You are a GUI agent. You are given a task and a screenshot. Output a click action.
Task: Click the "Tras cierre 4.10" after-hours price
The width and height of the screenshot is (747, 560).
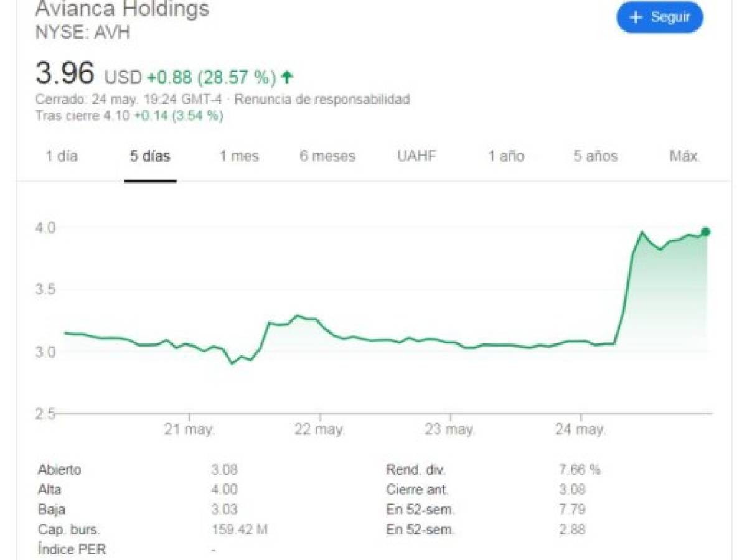pos(82,115)
